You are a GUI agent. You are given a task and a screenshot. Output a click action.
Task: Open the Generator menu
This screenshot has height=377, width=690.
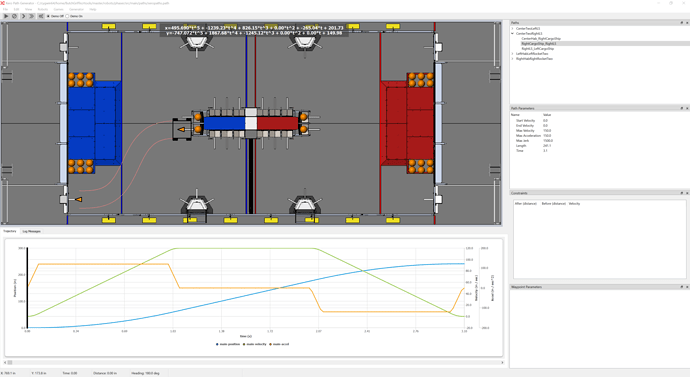coord(77,9)
